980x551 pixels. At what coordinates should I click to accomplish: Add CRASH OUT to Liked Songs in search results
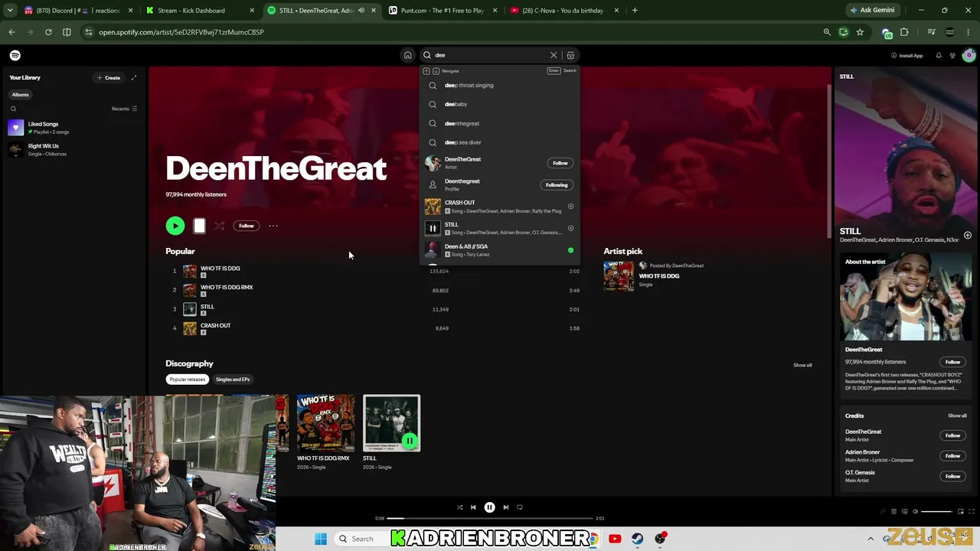pos(570,207)
